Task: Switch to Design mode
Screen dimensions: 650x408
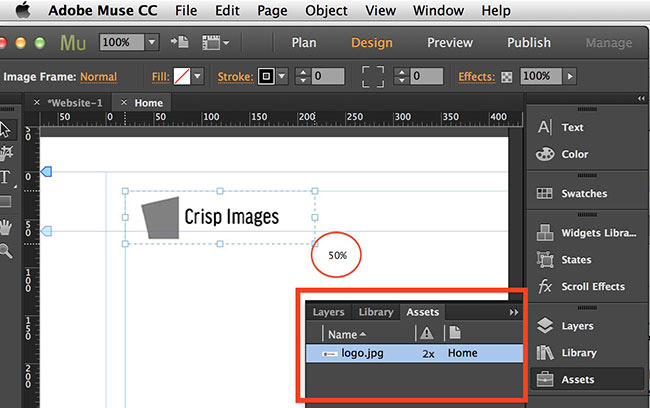Action: (x=371, y=43)
